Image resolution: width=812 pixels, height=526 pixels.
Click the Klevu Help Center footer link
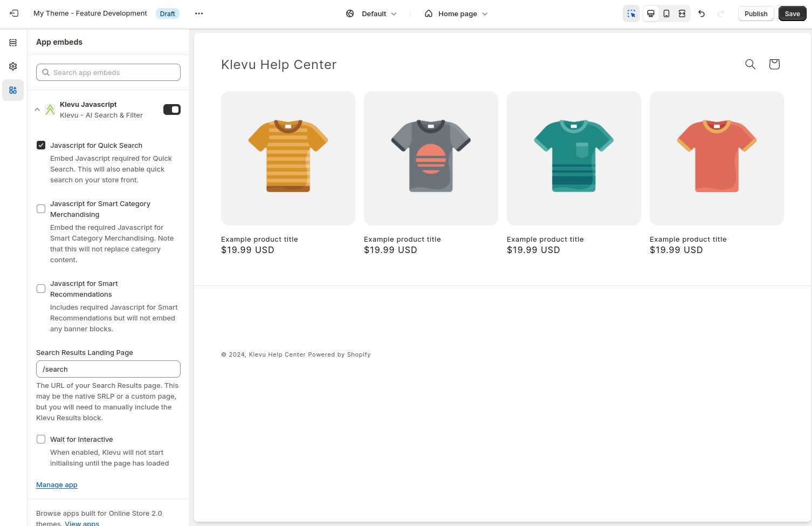[x=277, y=354]
